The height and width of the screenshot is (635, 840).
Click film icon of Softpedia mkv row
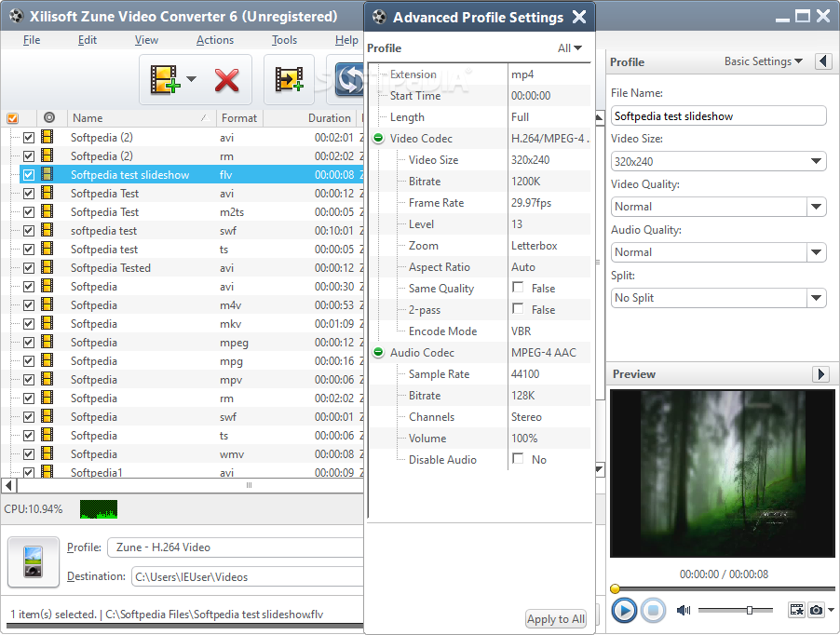[x=47, y=323]
